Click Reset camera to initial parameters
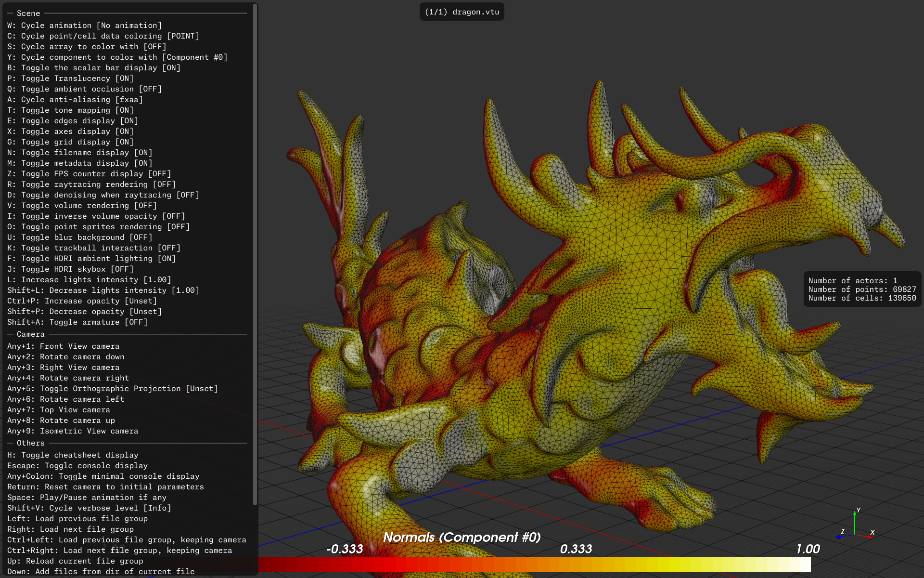 [105, 487]
